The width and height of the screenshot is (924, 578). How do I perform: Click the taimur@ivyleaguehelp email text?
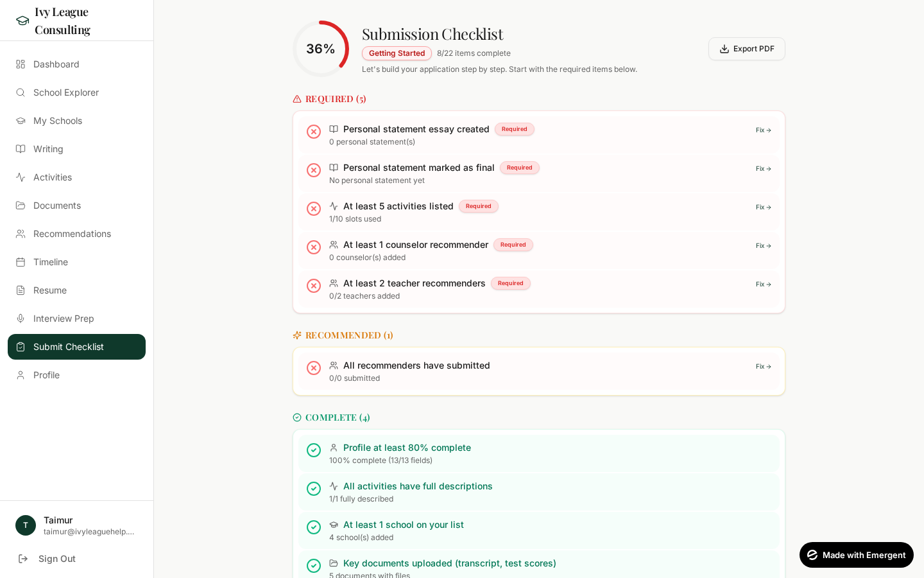(x=89, y=532)
